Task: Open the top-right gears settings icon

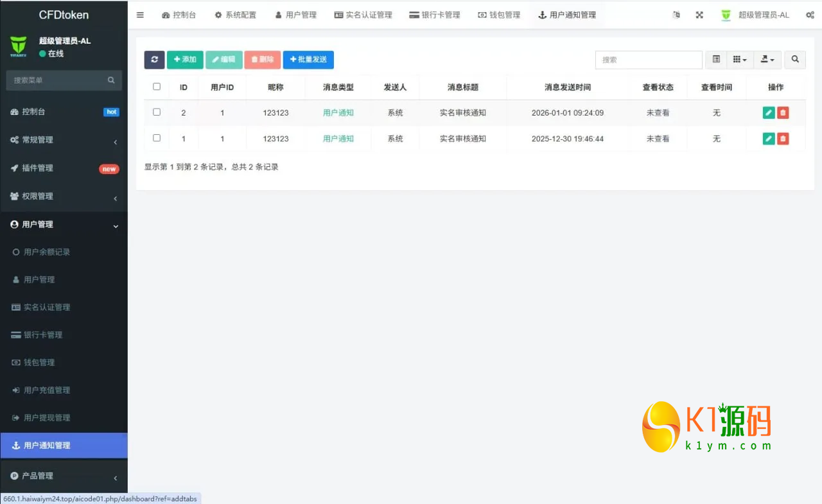Action: pyautogui.click(x=810, y=15)
